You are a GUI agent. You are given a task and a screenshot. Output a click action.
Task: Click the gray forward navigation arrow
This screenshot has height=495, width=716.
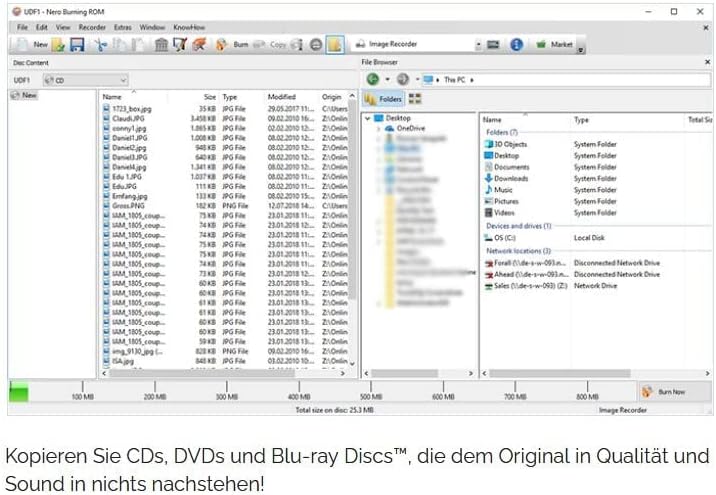click(402, 79)
